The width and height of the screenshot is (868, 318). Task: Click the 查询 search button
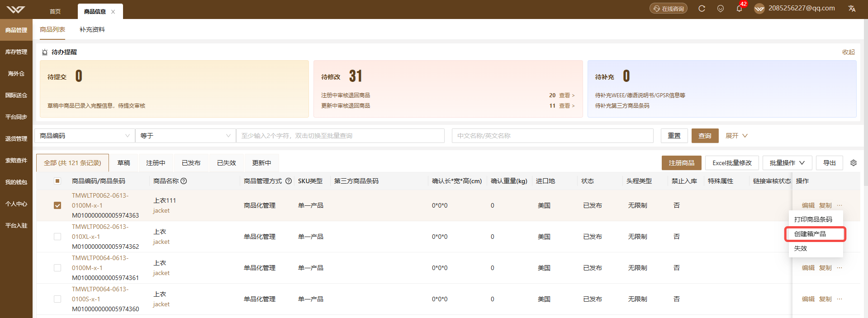pyautogui.click(x=705, y=136)
